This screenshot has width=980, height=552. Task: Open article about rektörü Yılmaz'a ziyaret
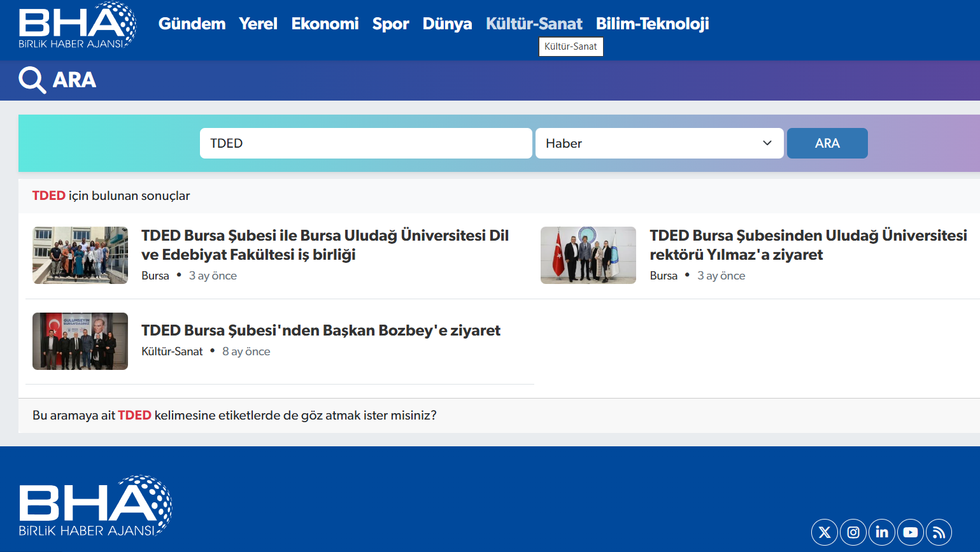point(807,245)
